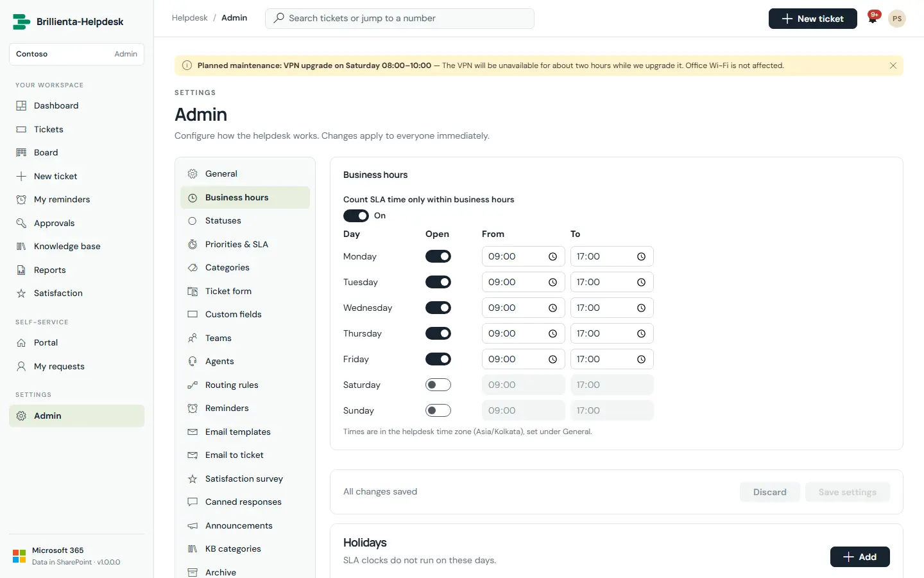924x578 pixels.
Task: Open Email templates settings section
Action: [245, 432]
